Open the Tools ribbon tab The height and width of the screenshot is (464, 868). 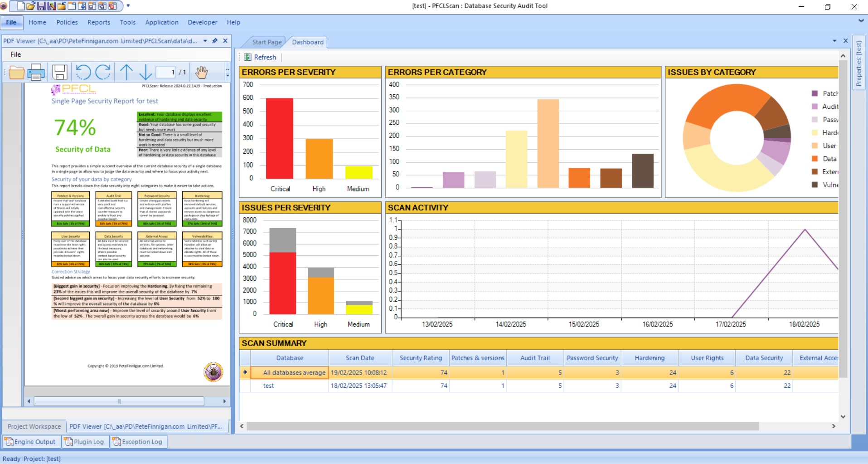[x=128, y=22]
